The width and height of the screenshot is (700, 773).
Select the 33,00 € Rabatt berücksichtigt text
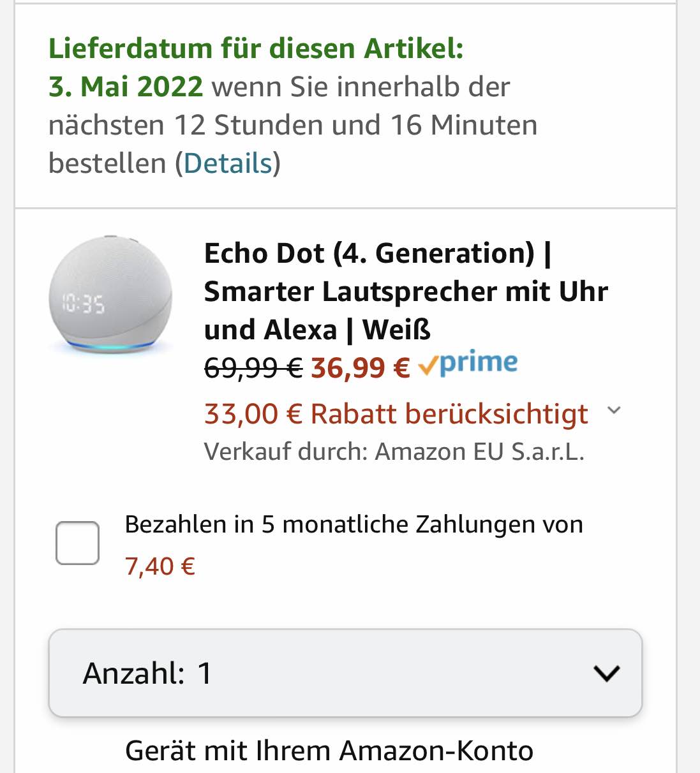(x=396, y=414)
